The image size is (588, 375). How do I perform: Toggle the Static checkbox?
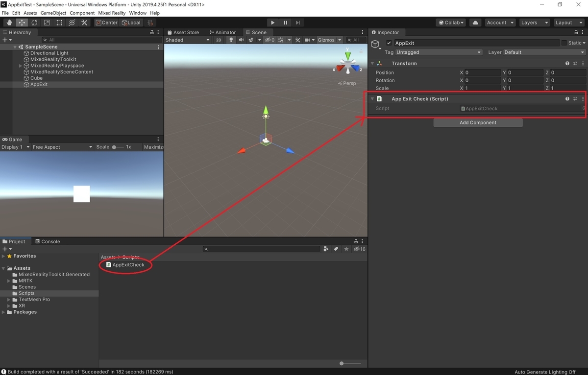click(564, 43)
